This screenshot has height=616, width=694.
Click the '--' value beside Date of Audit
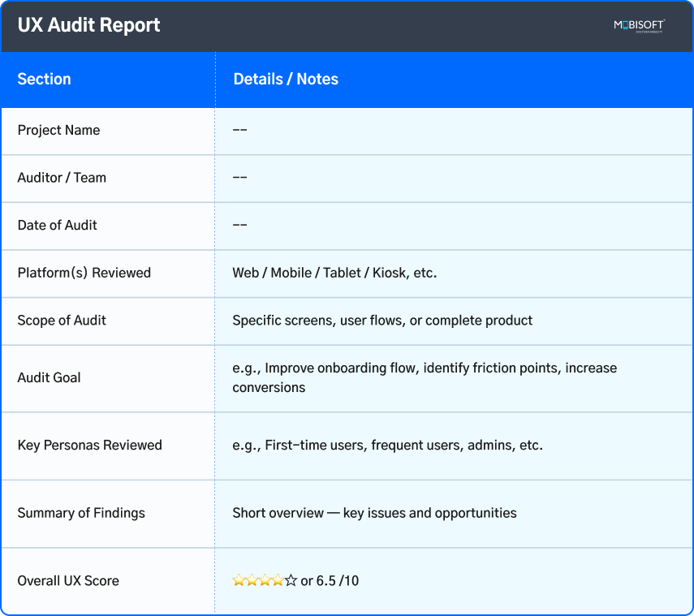pyautogui.click(x=240, y=225)
